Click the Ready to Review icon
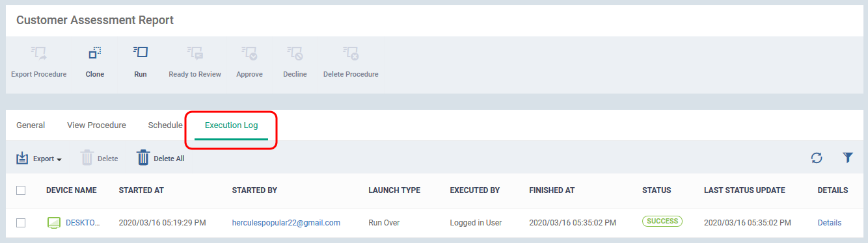This screenshot has height=243, width=868. (195, 53)
